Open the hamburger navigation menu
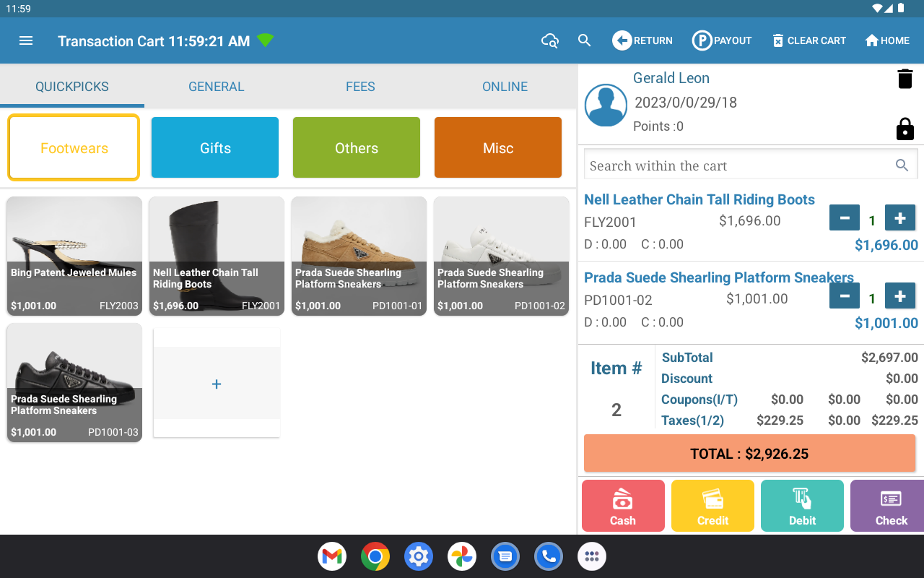924x578 pixels. click(26, 41)
